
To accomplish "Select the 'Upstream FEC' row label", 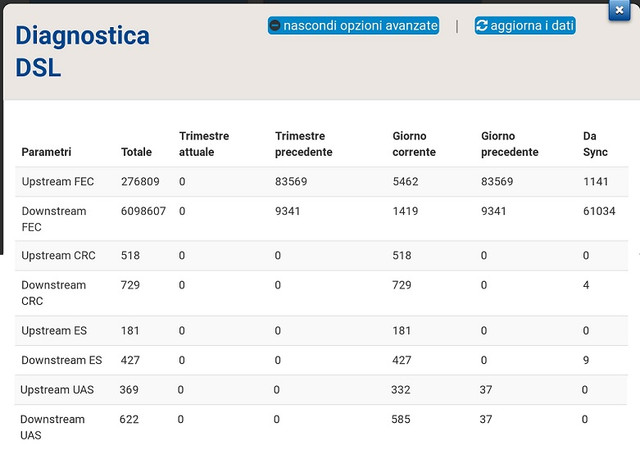I will click(58, 181).
